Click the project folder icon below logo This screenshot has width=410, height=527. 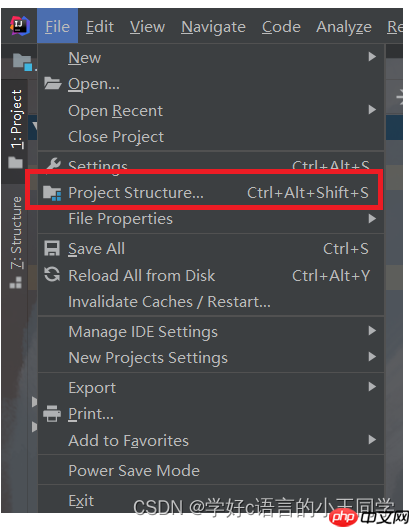click(x=23, y=62)
